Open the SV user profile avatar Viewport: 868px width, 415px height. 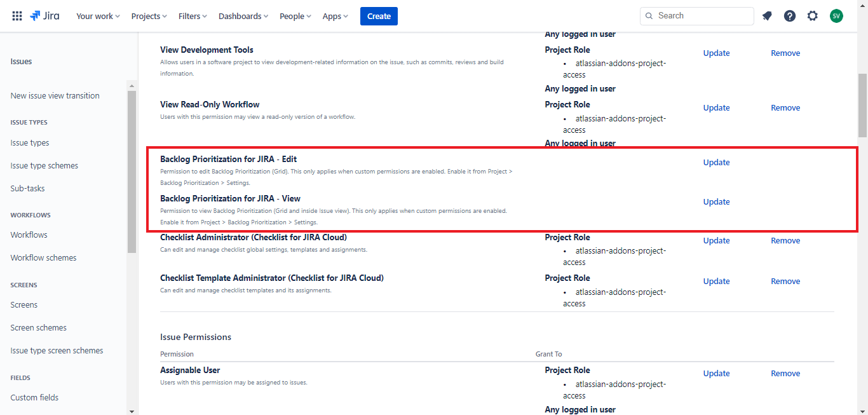pyautogui.click(x=836, y=16)
